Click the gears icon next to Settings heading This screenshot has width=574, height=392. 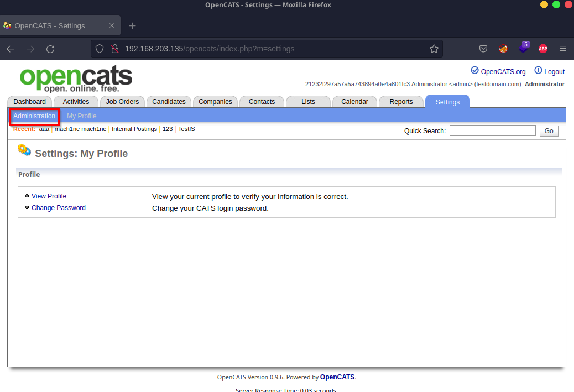24,150
